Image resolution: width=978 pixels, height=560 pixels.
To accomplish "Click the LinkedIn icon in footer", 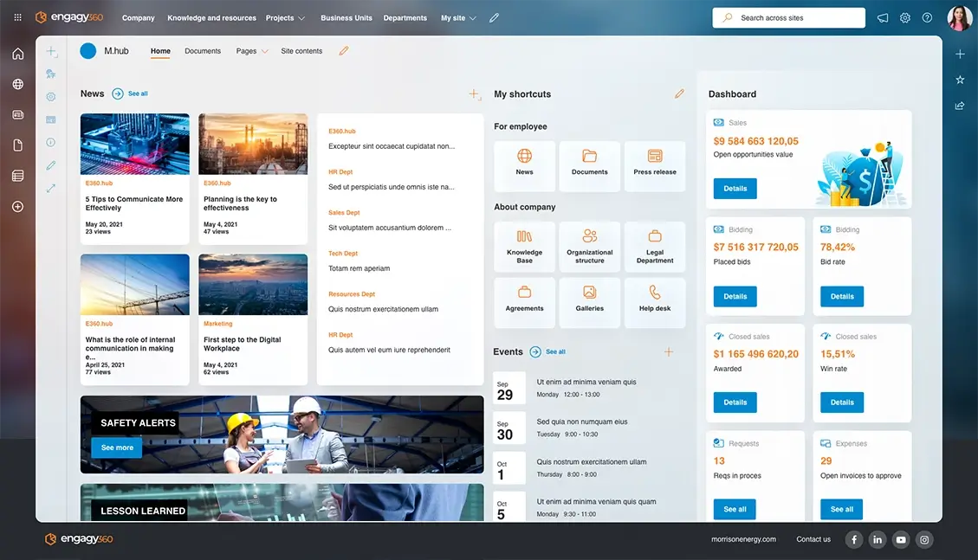I will pos(878,540).
